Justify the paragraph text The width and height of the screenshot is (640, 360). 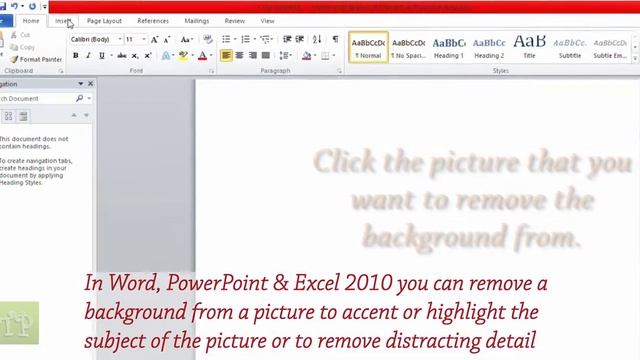(x=266, y=56)
